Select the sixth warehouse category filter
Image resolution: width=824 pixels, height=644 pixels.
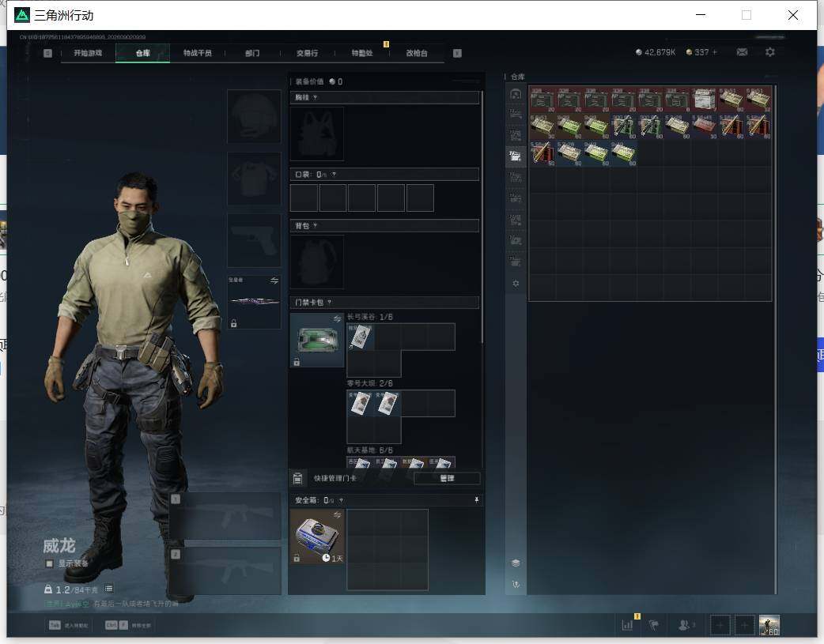pyautogui.click(x=516, y=198)
